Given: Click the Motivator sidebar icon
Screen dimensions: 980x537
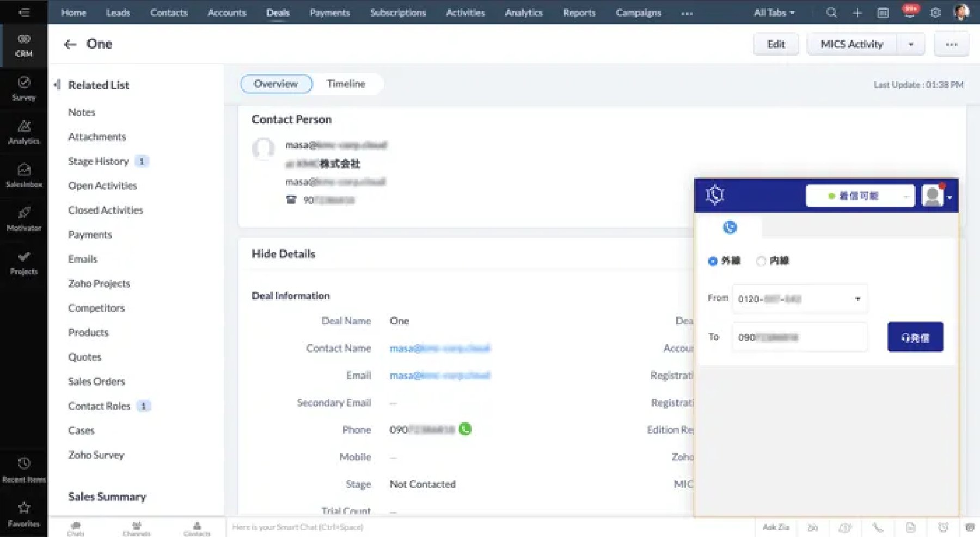Looking at the screenshot, I should pyautogui.click(x=24, y=219).
